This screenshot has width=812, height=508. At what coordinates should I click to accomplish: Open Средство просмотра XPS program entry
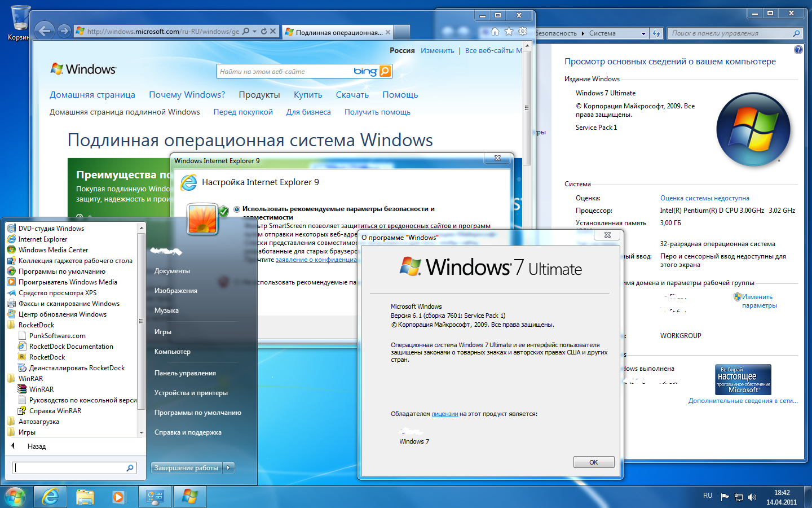(x=58, y=293)
